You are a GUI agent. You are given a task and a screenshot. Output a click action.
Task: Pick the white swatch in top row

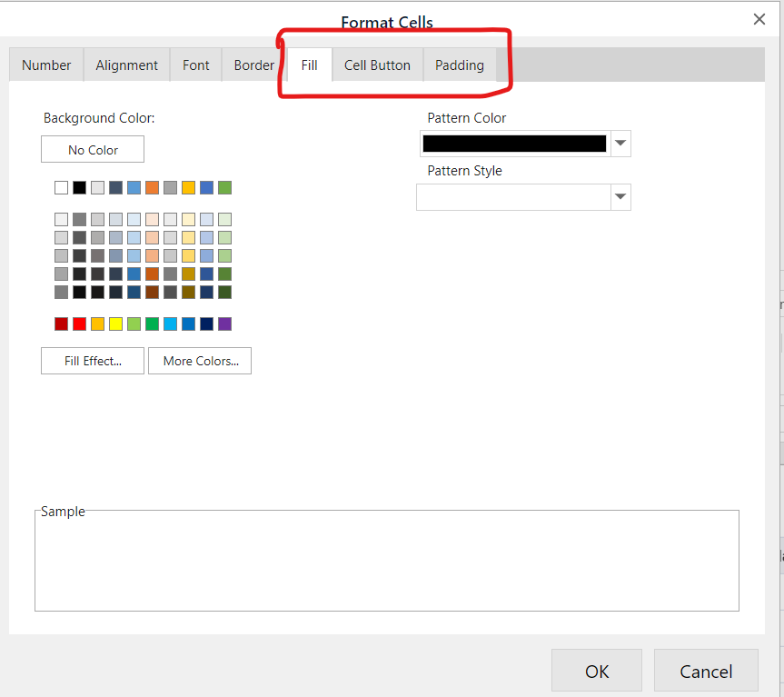(x=61, y=188)
